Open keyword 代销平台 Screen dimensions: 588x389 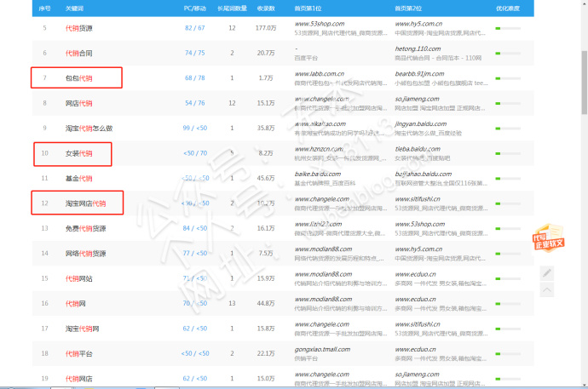tap(78, 354)
